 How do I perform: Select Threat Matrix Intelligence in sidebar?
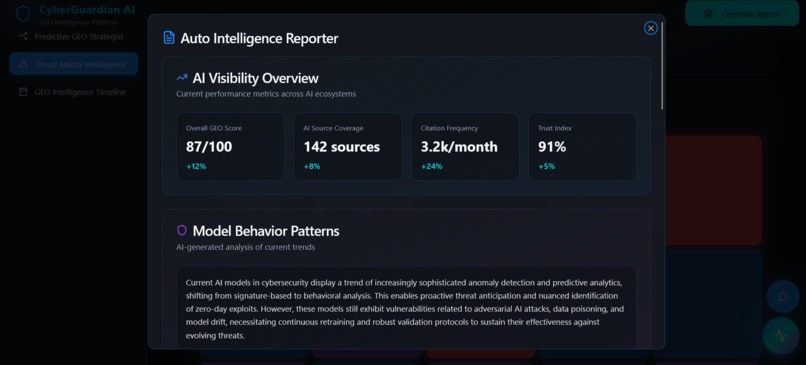click(74, 64)
